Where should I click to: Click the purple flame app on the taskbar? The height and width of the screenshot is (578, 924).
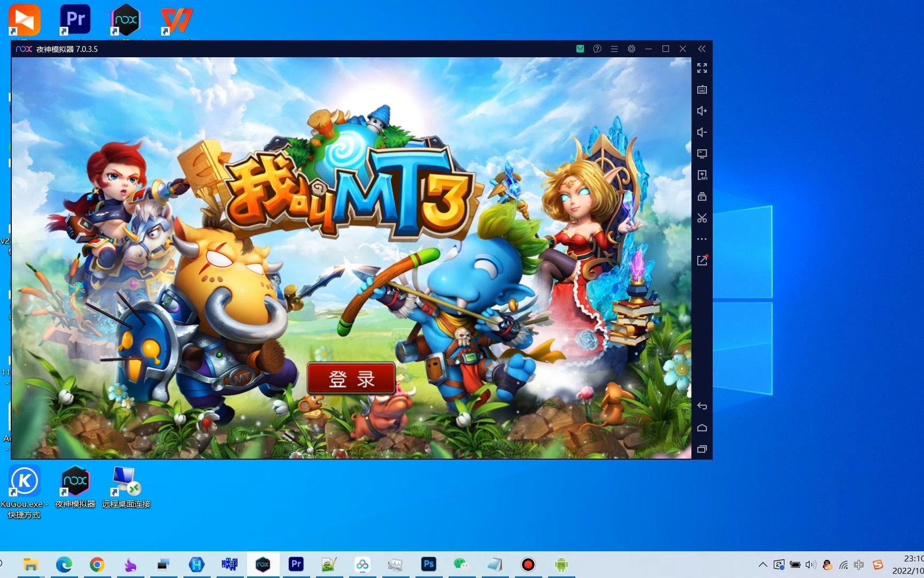pyautogui.click(x=130, y=565)
